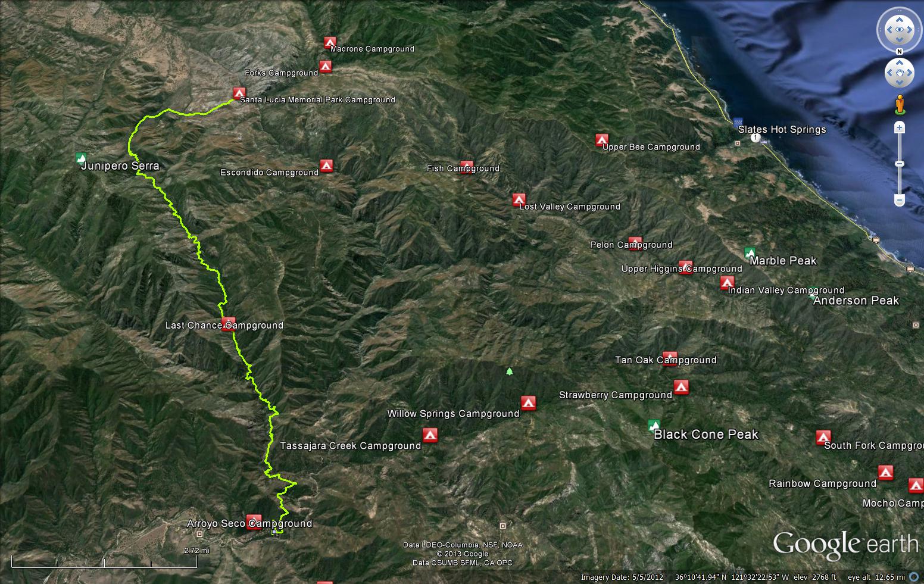The image size is (924, 584).
Task: Click the look-around eye joystick center
Action: click(900, 29)
